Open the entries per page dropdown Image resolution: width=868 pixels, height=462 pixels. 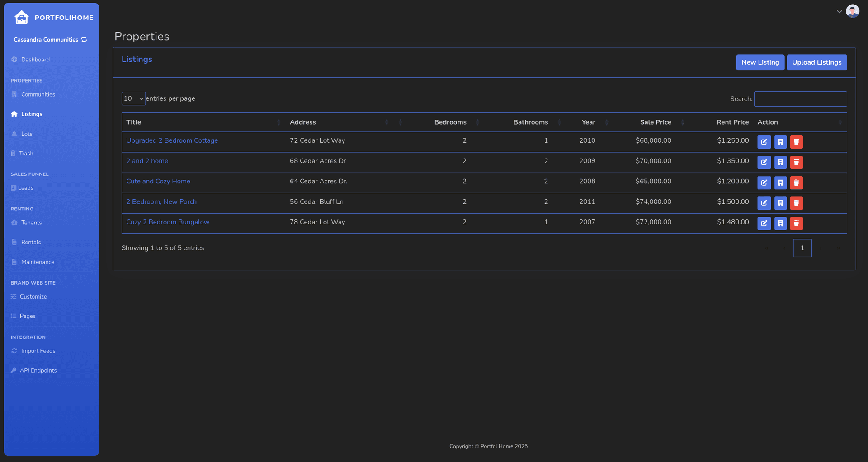coord(133,98)
